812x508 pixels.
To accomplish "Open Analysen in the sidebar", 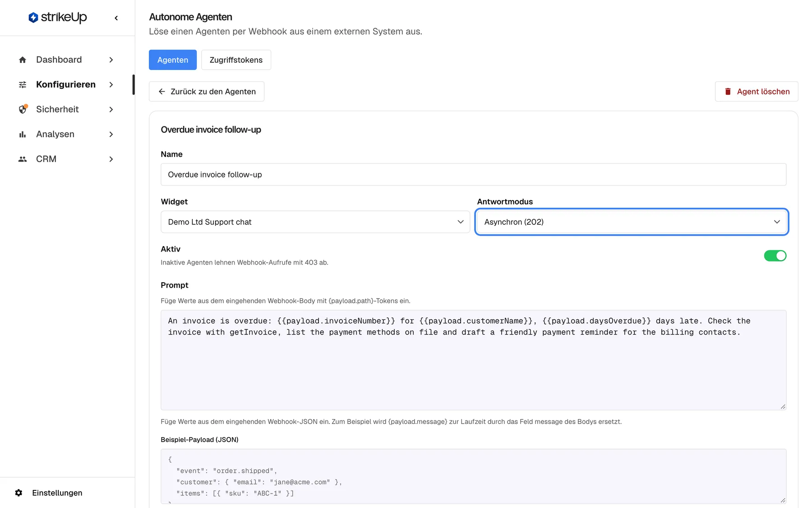I will pos(66,134).
